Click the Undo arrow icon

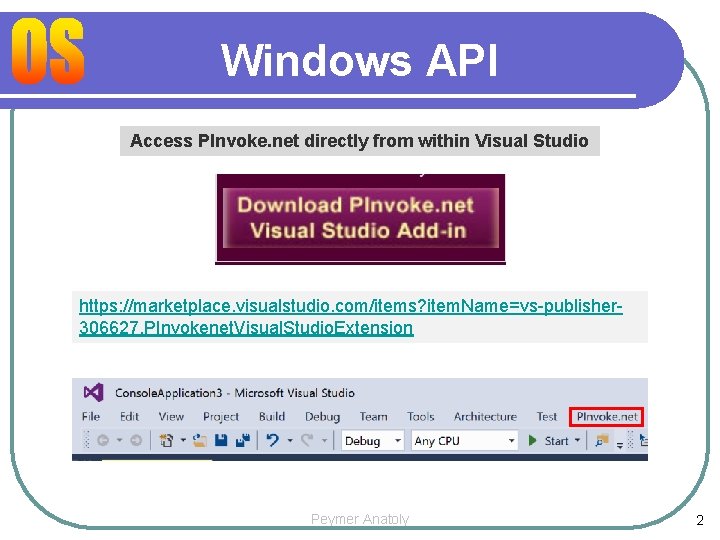(272, 440)
